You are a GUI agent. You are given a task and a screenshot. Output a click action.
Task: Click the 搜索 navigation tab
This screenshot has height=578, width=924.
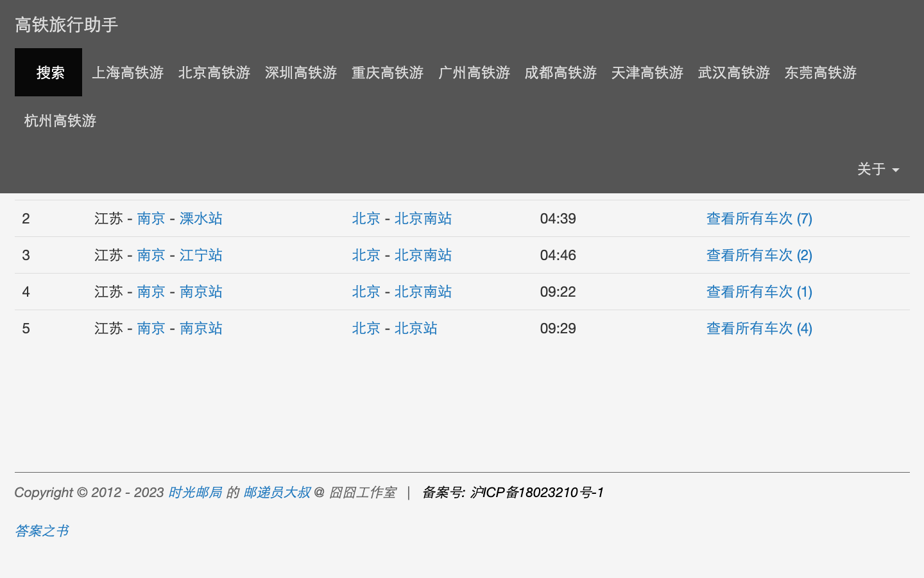49,73
